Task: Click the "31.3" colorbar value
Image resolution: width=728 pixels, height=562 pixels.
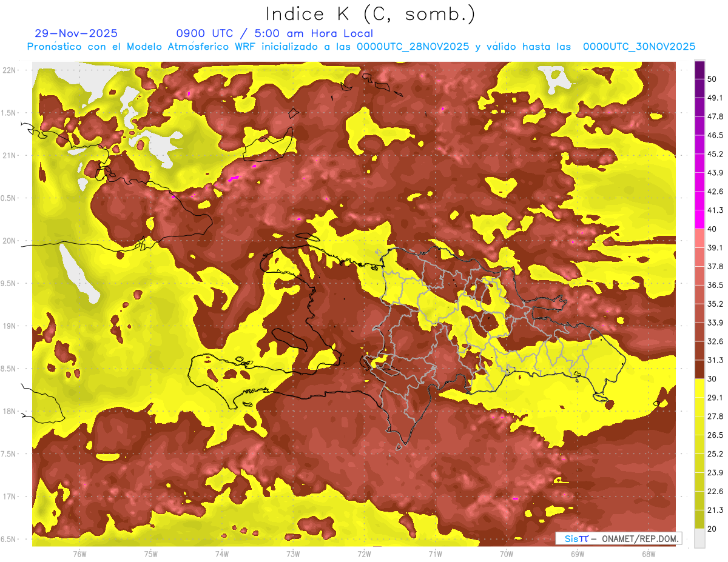Action: click(715, 361)
